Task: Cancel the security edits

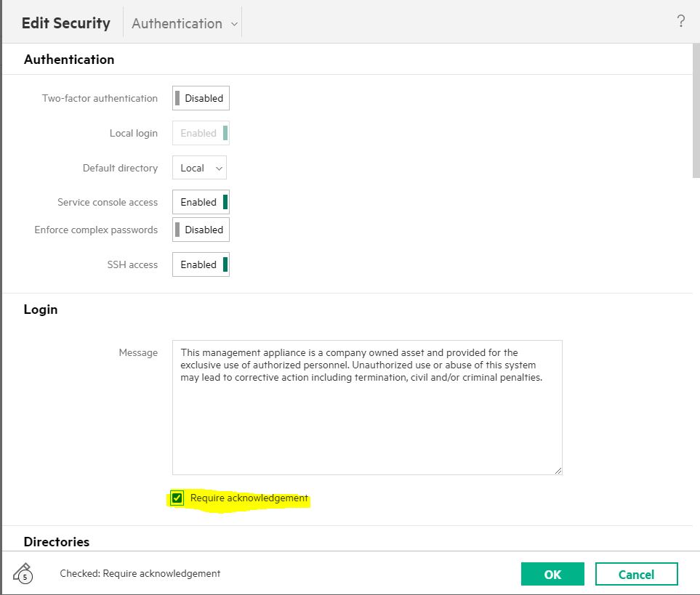Action: click(x=636, y=573)
